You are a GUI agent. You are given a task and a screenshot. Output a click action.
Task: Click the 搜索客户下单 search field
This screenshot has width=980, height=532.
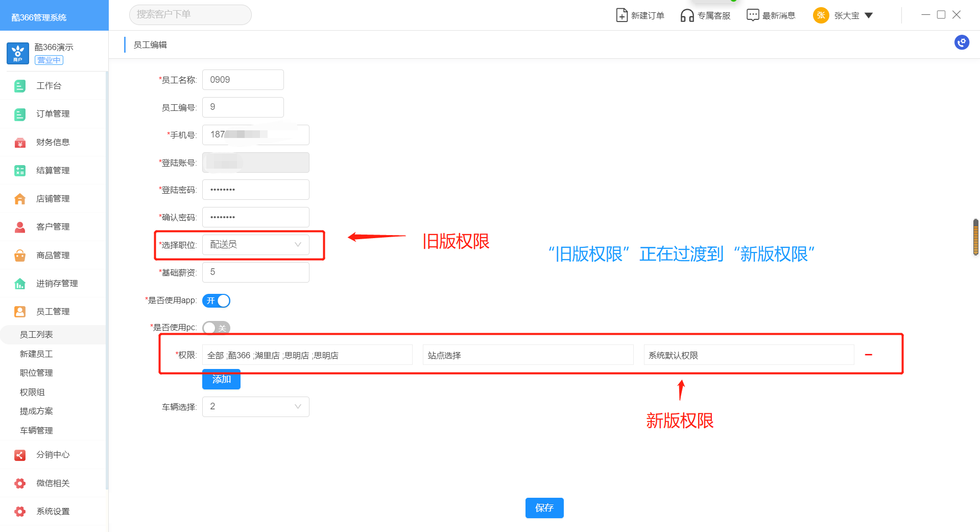[190, 15]
